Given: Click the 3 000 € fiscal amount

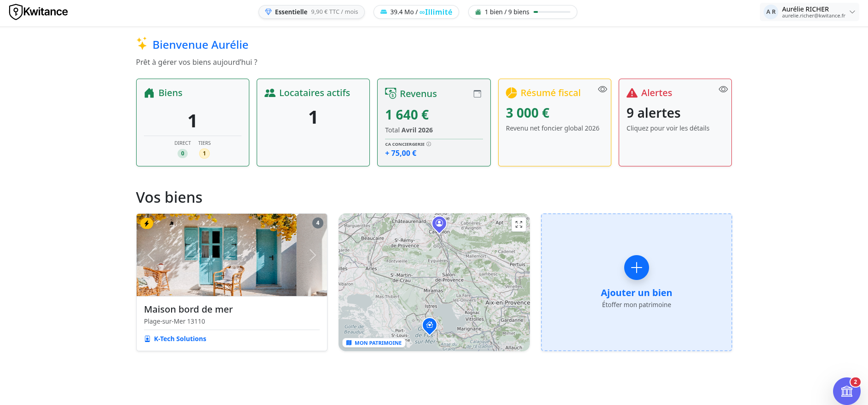Looking at the screenshot, I should (x=528, y=113).
